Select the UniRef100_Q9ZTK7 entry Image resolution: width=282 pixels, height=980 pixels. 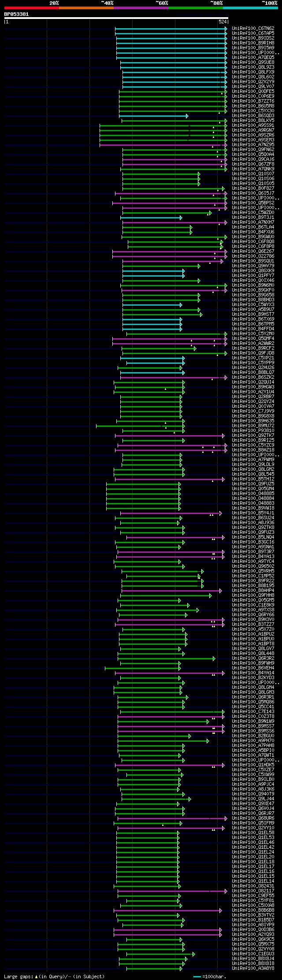[x=253, y=436]
